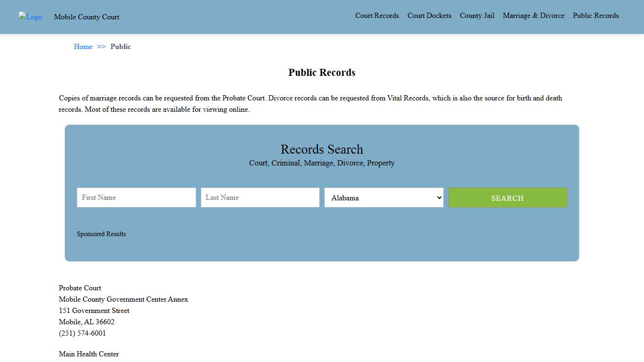
Task: Click the Probate Court phone number
Action: [x=82, y=333]
